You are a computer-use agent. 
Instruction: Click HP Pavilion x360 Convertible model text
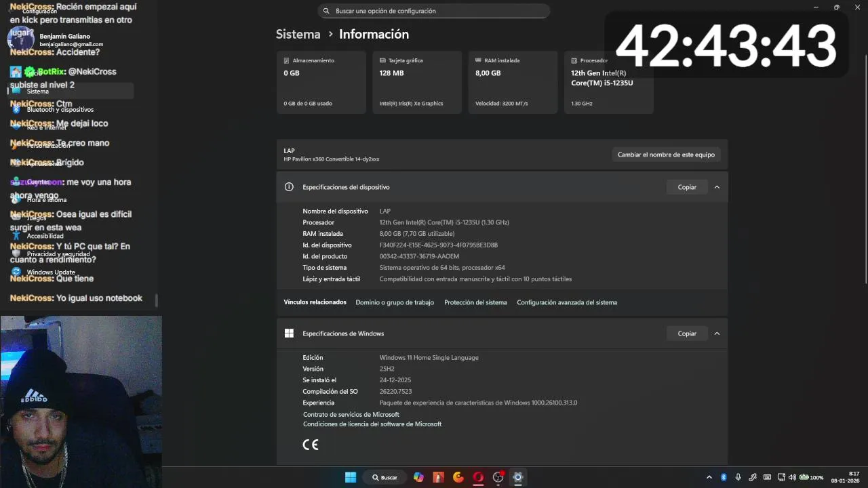332,159
